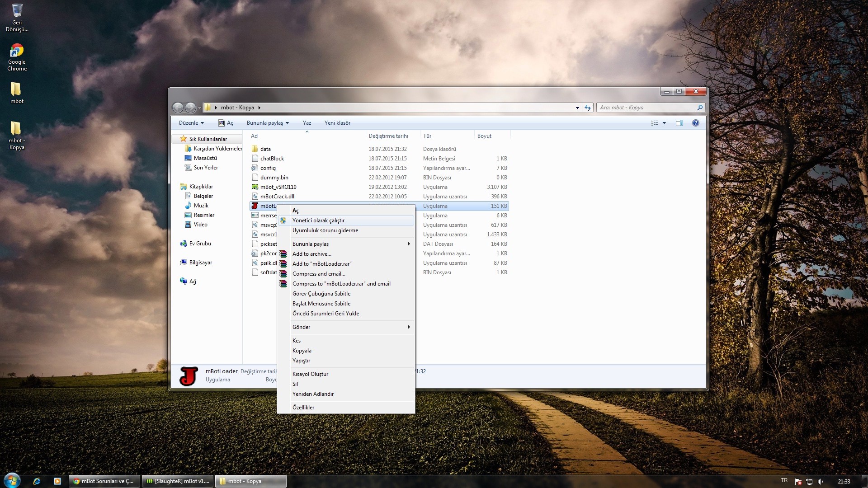
Task: Select Önceki Sürümleri Geri Yükle
Action: (x=346, y=314)
